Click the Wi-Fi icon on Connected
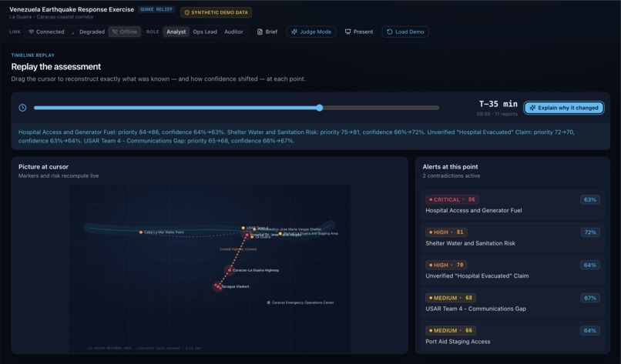Screen dimensions: 621x364 point(32,32)
